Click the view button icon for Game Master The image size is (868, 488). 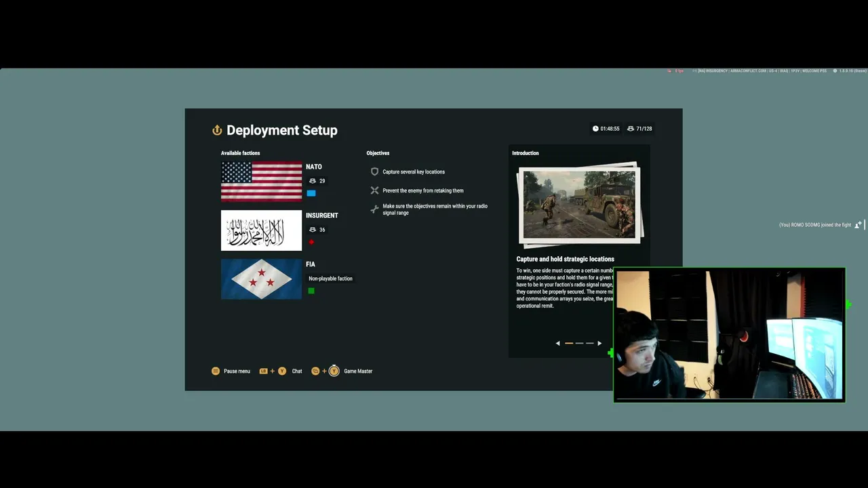[x=315, y=371]
